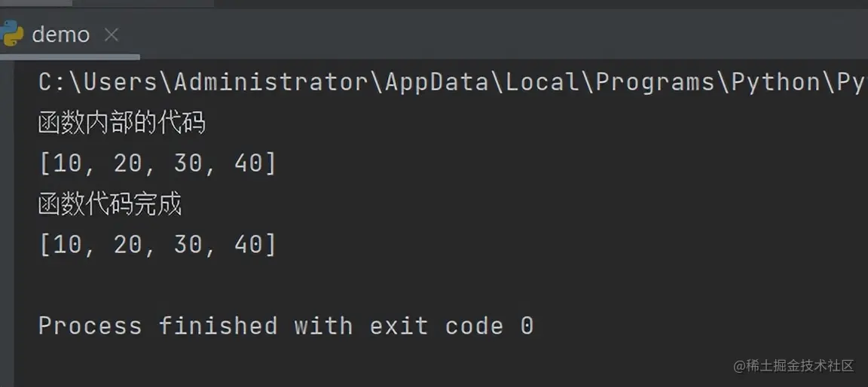Click the Administrator segment in the path
Screen dimensions: 868x387
click(271, 82)
